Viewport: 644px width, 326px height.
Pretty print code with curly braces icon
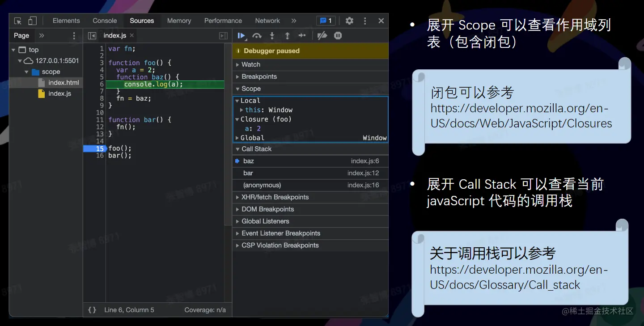click(92, 309)
